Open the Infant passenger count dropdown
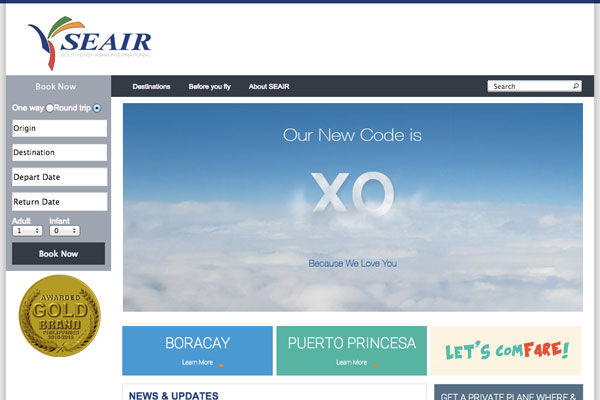Screen dimensions: 600x400 (64, 231)
